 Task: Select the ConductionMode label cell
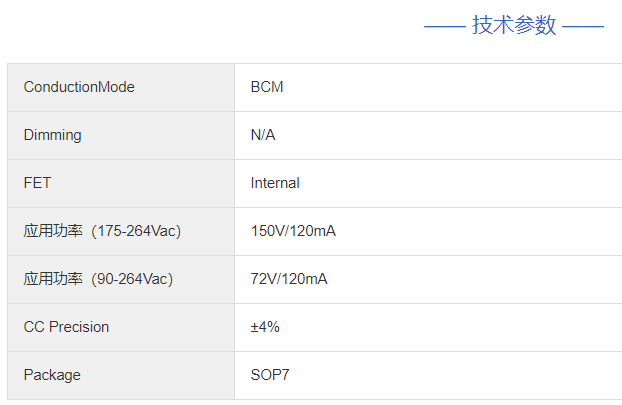click(121, 87)
